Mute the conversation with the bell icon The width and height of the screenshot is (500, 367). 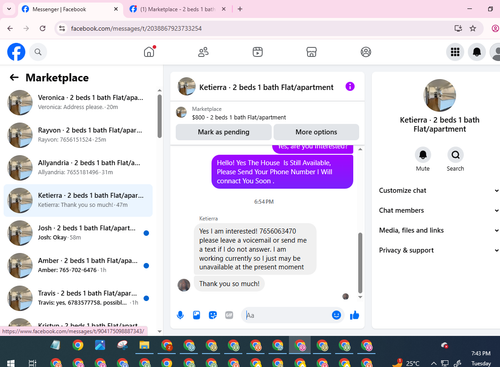423,155
